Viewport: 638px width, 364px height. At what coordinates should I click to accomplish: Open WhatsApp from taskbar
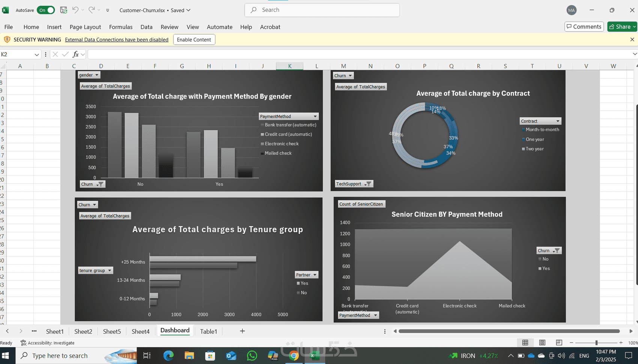click(x=252, y=355)
